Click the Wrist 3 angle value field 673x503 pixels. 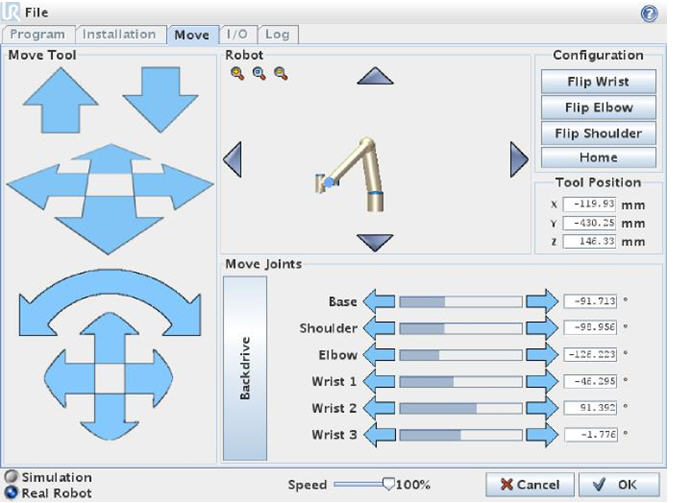point(590,434)
